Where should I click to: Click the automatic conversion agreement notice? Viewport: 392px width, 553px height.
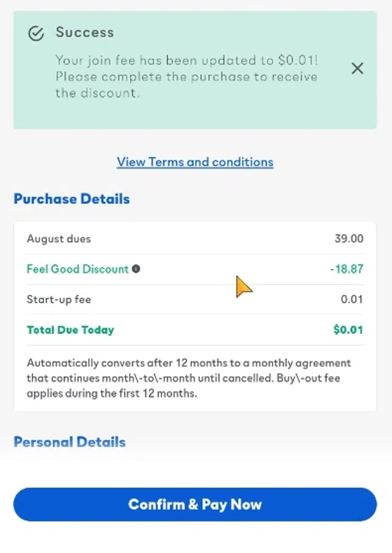tap(188, 363)
